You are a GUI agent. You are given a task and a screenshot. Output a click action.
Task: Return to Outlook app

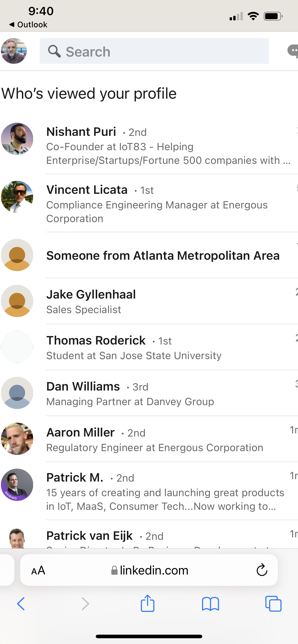click(28, 24)
